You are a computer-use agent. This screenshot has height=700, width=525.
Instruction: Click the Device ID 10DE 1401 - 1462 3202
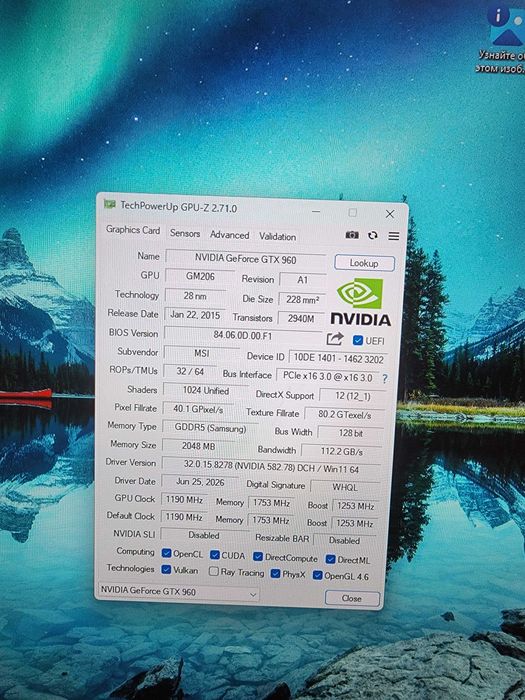338,358
